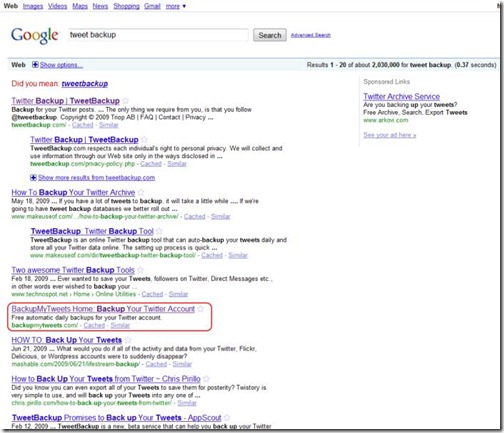Star the HOW TO: Back Up Your Tweets result

pyautogui.click(x=128, y=340)
